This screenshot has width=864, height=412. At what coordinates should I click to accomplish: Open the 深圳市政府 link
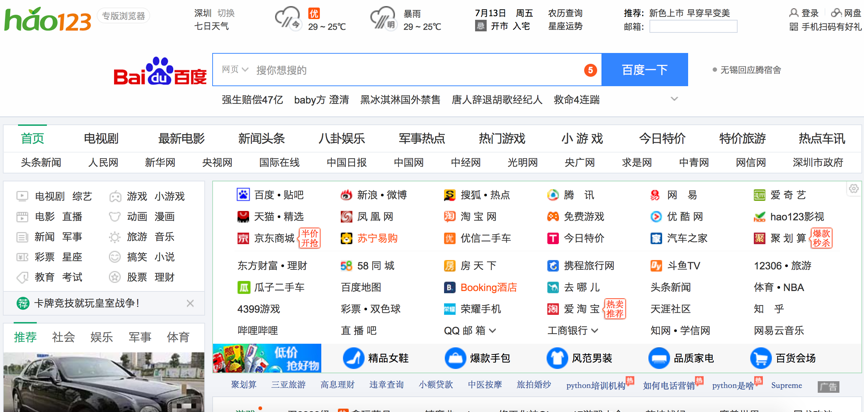click(818, 162)
